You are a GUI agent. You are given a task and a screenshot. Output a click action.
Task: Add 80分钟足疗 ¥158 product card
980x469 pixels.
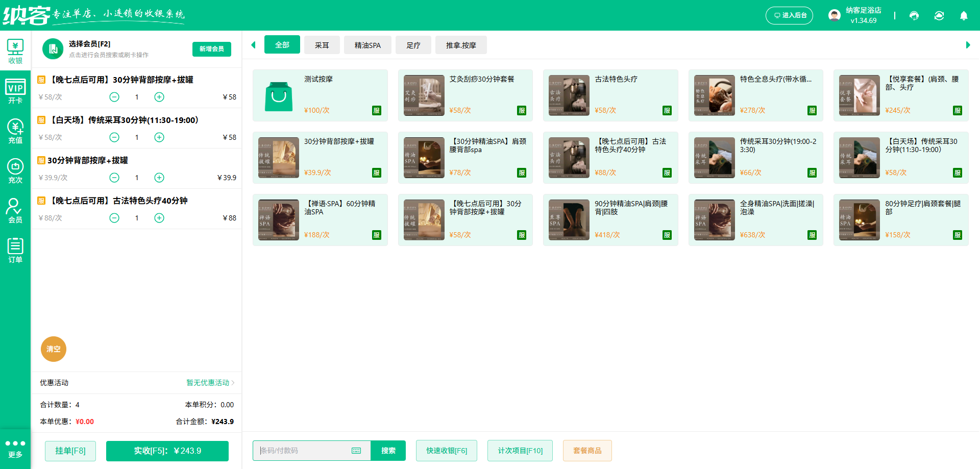click(x=901, y=220)
